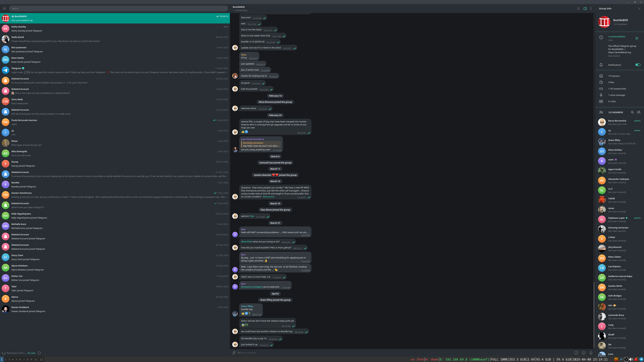Image resolution: width=644 pixels, height=362 pixels.
Task: Click the OBS Studio tray icon
Action: (626, 359)
